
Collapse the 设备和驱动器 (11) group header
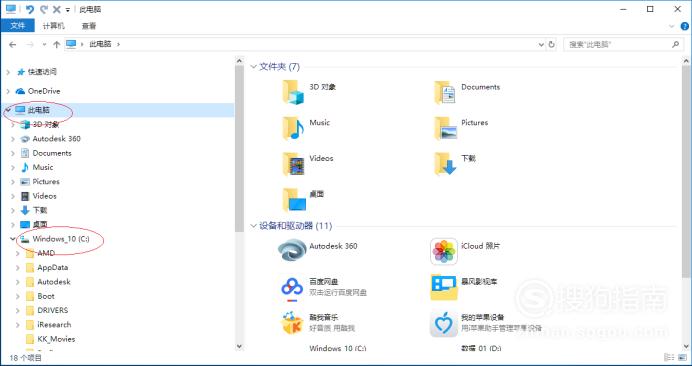[x=253, y=226]
